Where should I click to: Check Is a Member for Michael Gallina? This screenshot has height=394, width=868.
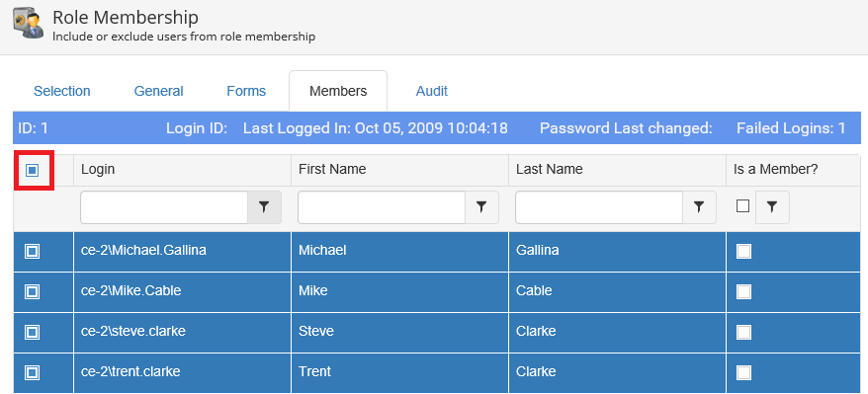point(743,252)
